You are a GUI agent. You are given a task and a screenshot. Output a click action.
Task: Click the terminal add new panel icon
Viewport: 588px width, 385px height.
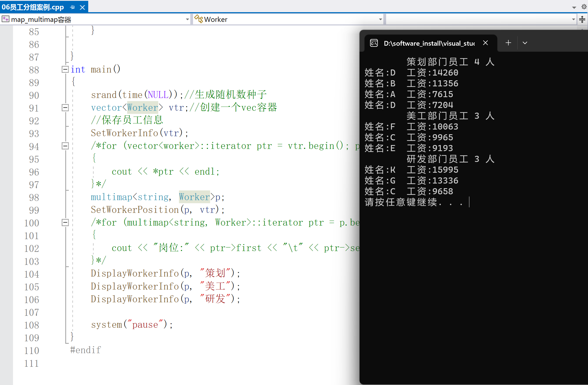(508, 43)
